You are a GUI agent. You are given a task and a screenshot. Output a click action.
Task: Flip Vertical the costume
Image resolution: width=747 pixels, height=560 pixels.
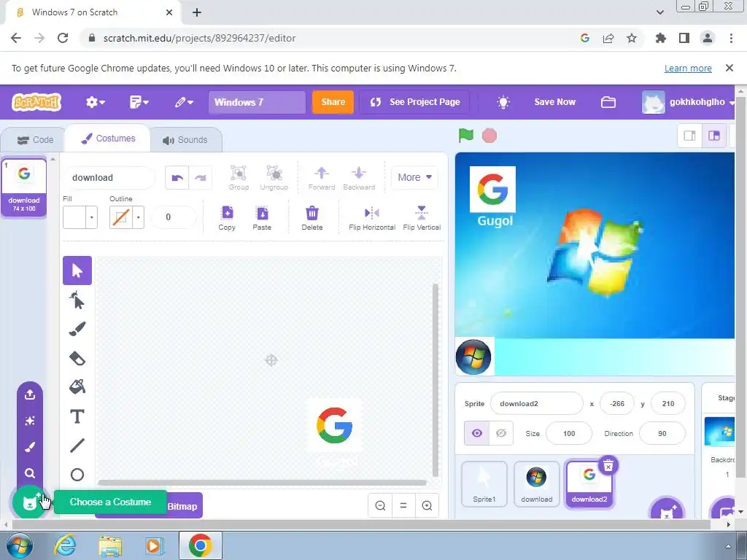422,218
